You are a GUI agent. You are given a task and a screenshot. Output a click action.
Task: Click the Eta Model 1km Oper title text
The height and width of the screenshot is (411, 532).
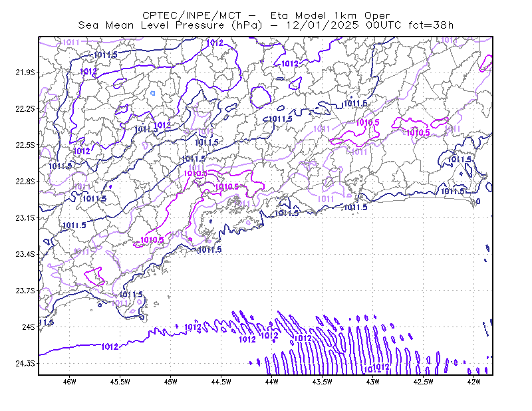(x=330, y=15)
